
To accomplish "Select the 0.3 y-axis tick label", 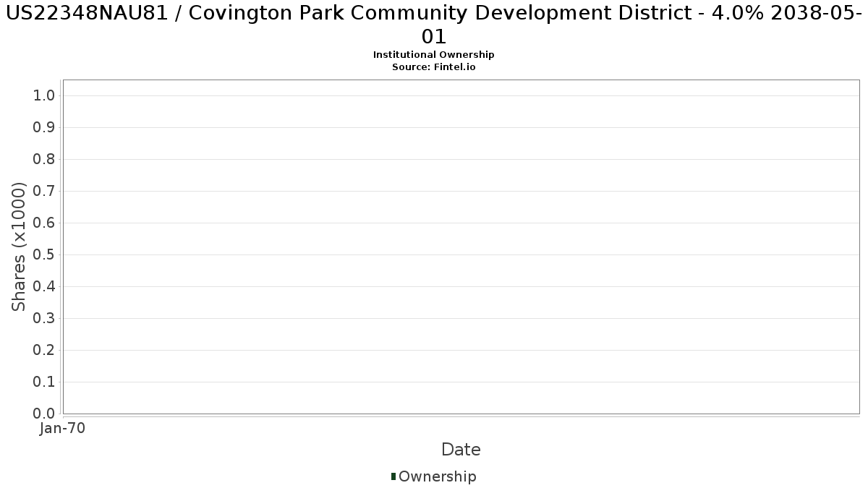I will pos(44,319).
